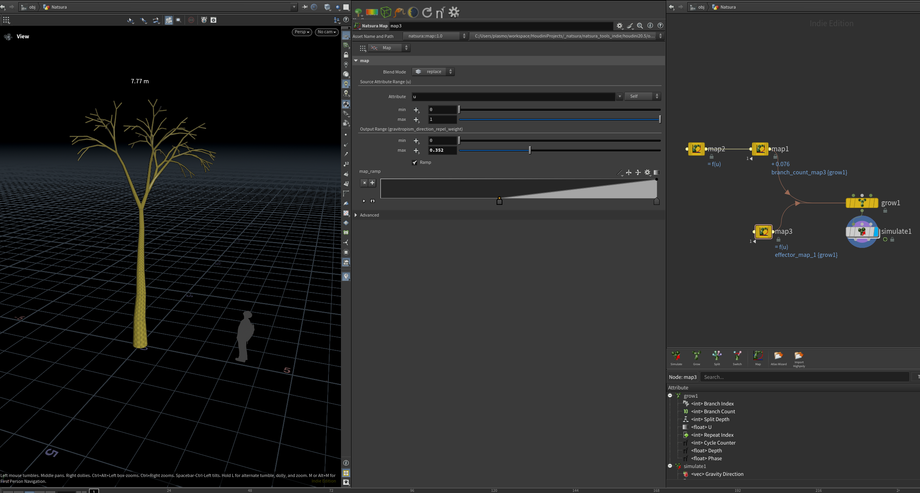Open the Atlas Wizard tool
920x493 pixels.
[778, 356]
